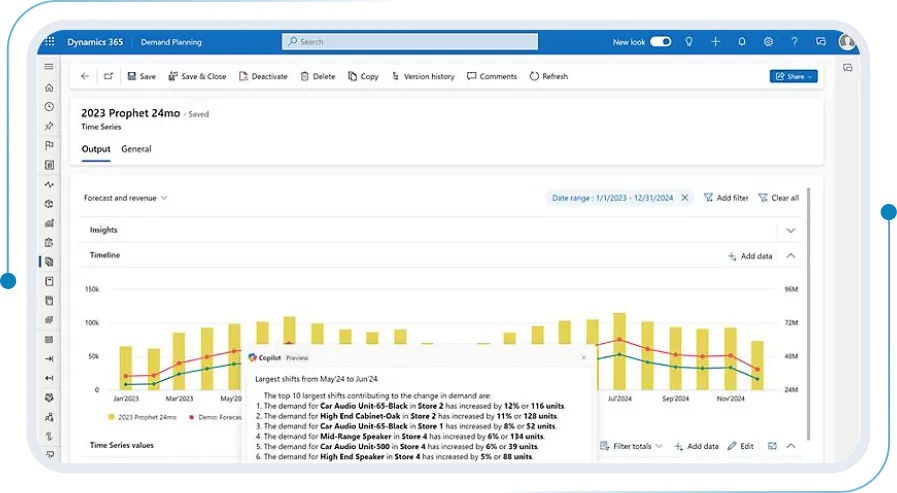Viewport: 897px width, 493px height.
Task: Click the pulse activity icon in sidebar
Action: click(x=49, y=184)
